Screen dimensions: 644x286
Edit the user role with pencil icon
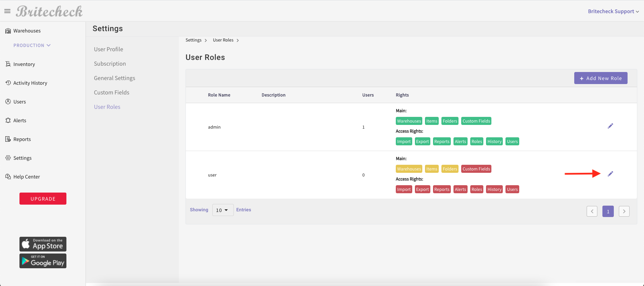tap(610, 174)
